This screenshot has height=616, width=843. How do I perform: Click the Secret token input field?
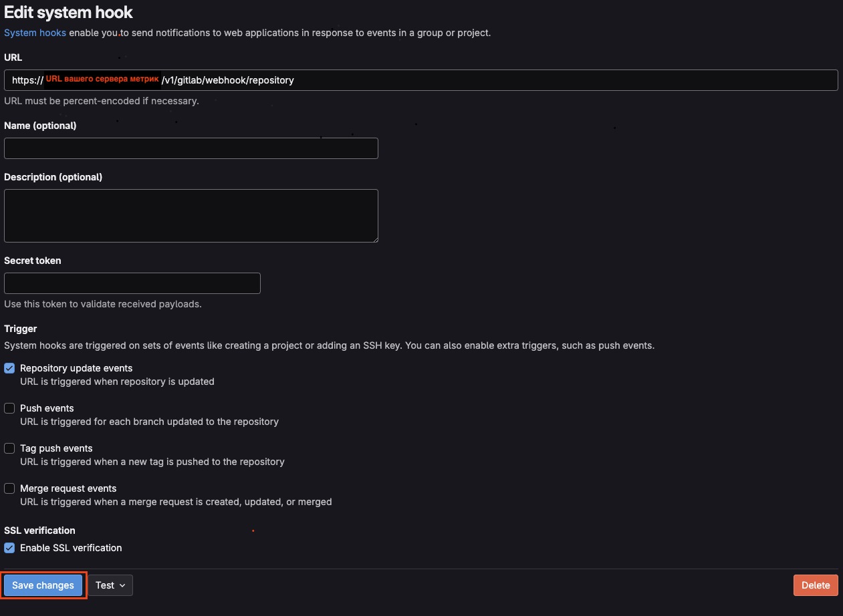pyautogui.click(x=132, y=283)
